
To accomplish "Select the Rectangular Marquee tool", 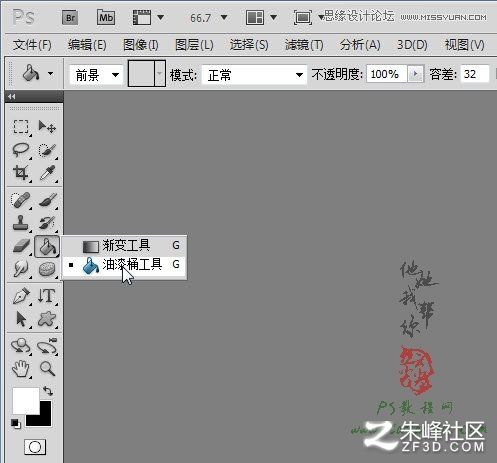I will tap(21, 127).
